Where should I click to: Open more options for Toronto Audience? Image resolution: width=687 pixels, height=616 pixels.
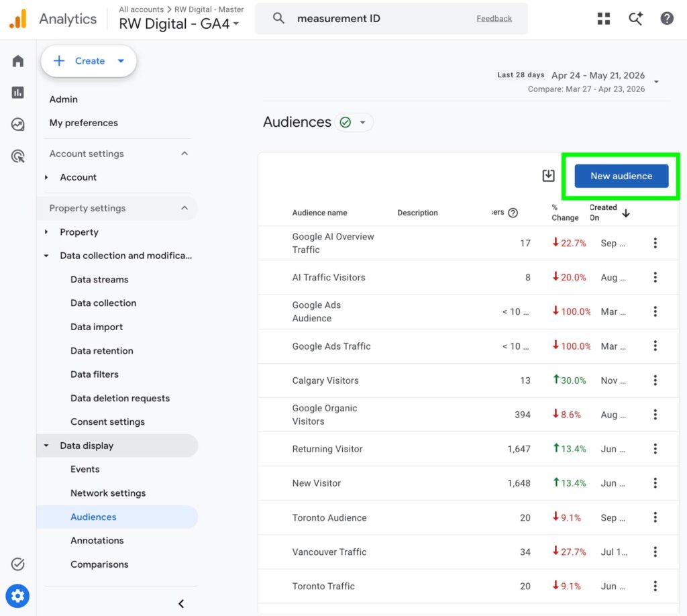(655, 517)
